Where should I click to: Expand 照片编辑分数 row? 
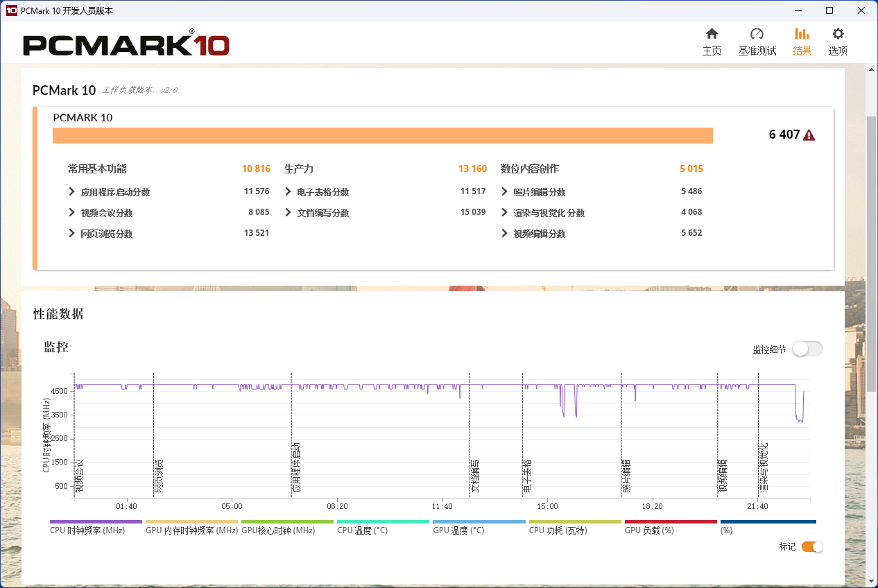pyautogui.click(x=504, y=192)
